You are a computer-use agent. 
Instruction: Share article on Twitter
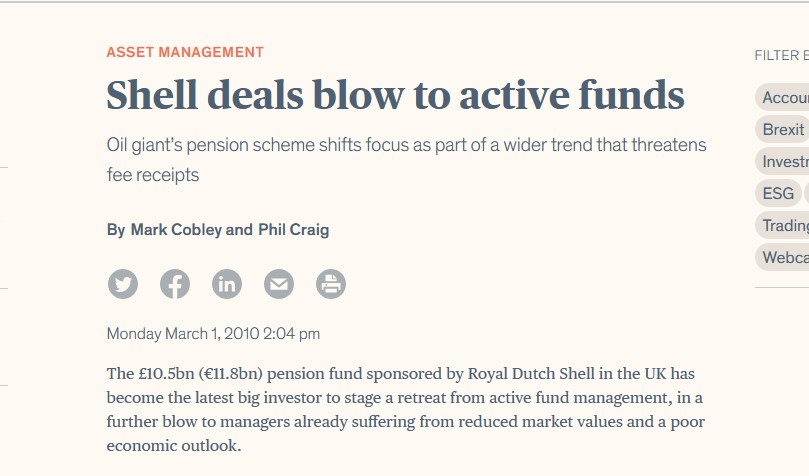tap(123, 285)
